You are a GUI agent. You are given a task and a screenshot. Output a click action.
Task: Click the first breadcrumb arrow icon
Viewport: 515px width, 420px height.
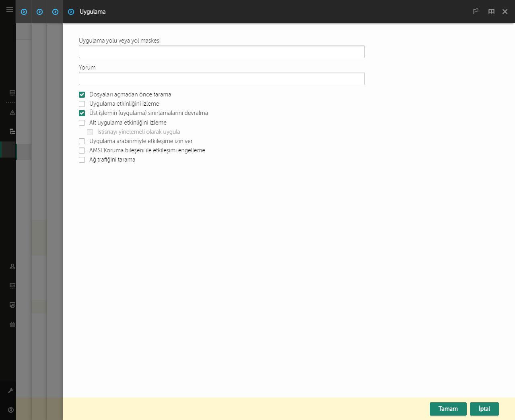click(x=24, y=12)
